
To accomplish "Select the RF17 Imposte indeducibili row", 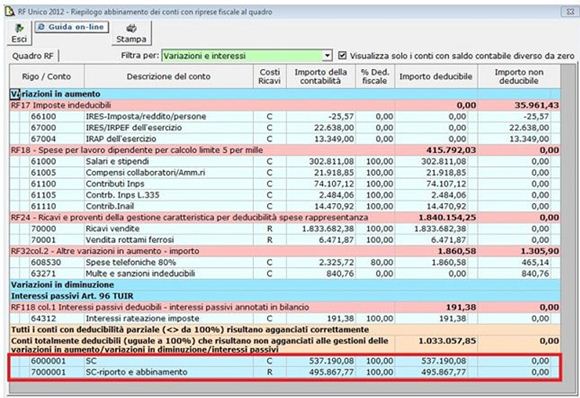I will (x=285, y=105).
